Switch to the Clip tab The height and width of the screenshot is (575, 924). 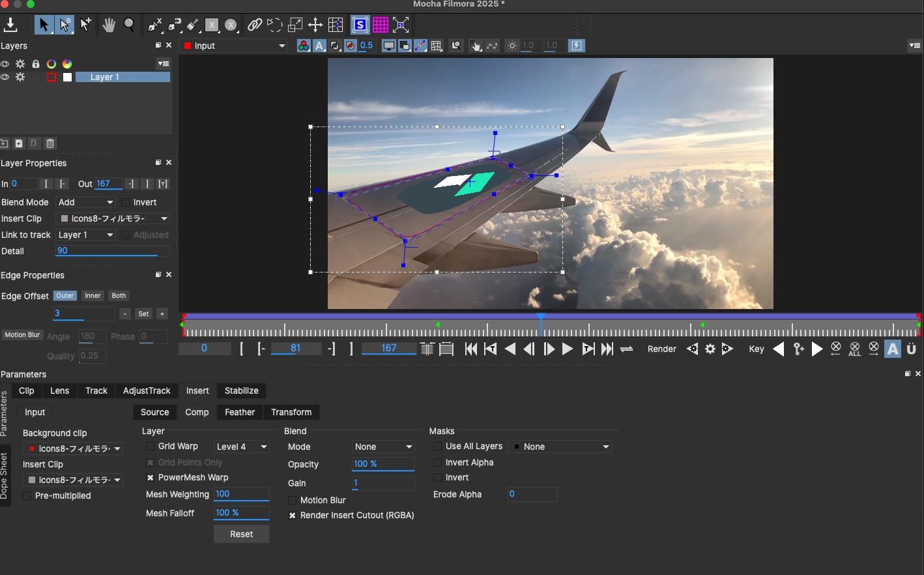[x=26, y=391]
